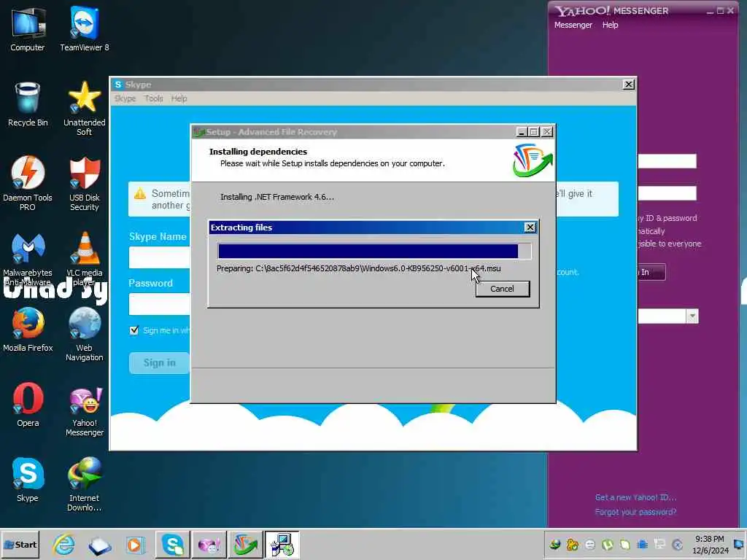Launch Opera browser desktop icon

(x=28, y=405)
